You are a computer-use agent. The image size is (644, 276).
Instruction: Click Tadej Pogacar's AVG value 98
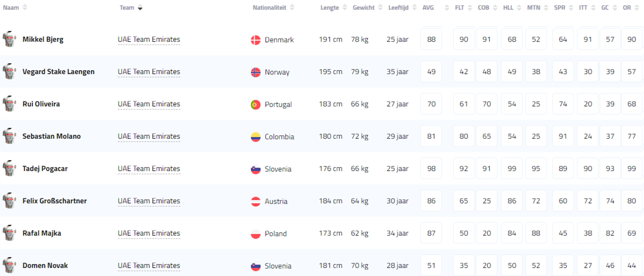click(x=431, y=168)
